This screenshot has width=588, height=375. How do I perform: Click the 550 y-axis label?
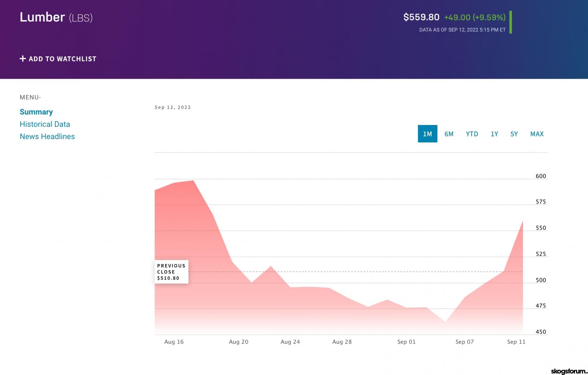[541, 228]
